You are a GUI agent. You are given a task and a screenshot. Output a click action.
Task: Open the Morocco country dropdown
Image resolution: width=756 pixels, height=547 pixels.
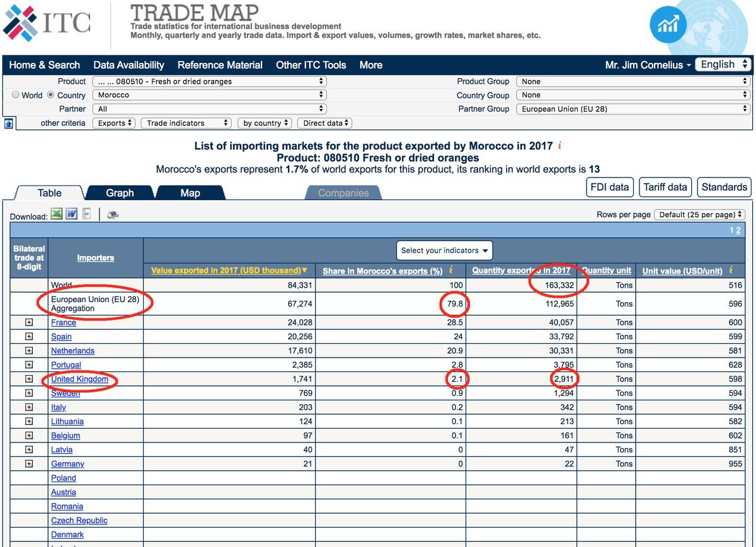pyautogui.click(x=209, y=95)
